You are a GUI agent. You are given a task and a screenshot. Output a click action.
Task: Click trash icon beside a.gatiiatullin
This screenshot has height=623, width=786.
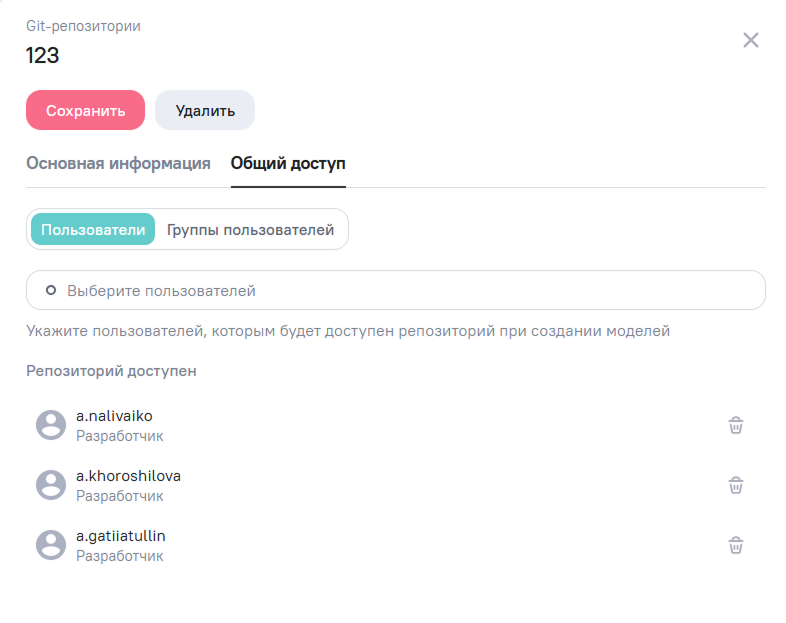tap(735, 545)
